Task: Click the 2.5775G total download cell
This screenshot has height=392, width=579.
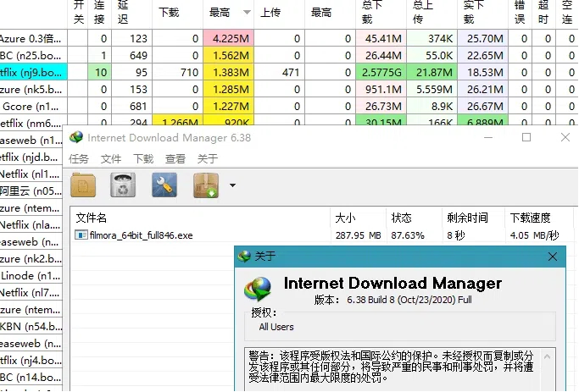Action: coord(381,72)
